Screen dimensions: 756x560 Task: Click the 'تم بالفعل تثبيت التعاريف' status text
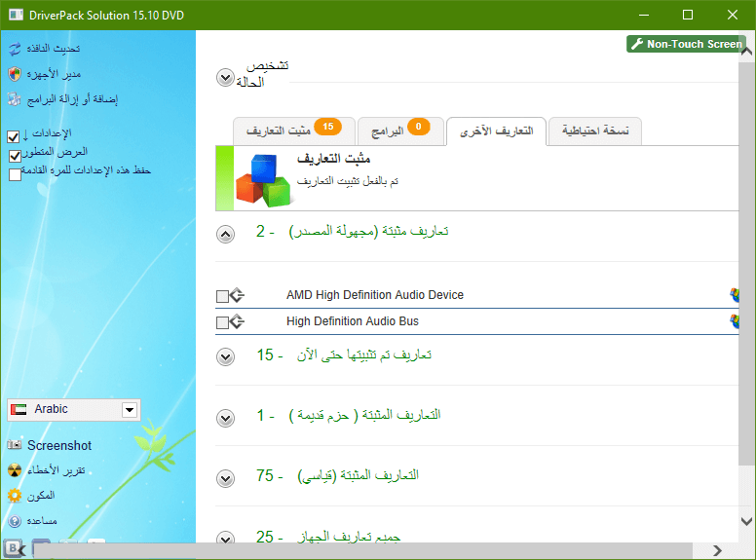(348, 181)
